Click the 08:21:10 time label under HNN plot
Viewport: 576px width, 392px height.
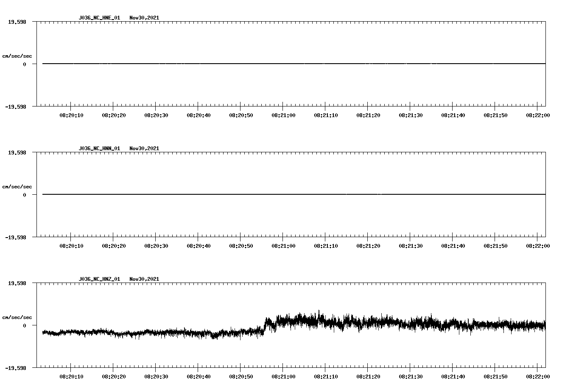coord(326,246)
